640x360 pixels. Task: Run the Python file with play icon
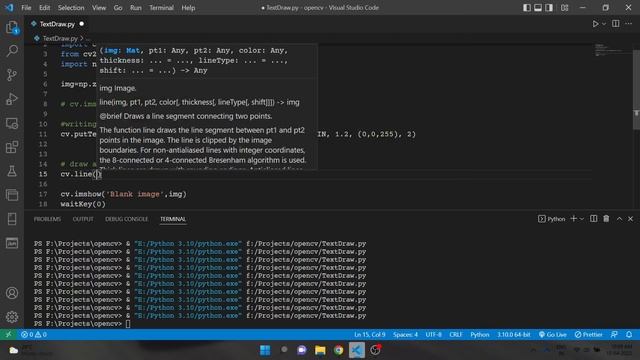pyautogui.click(x=596, y=24)
